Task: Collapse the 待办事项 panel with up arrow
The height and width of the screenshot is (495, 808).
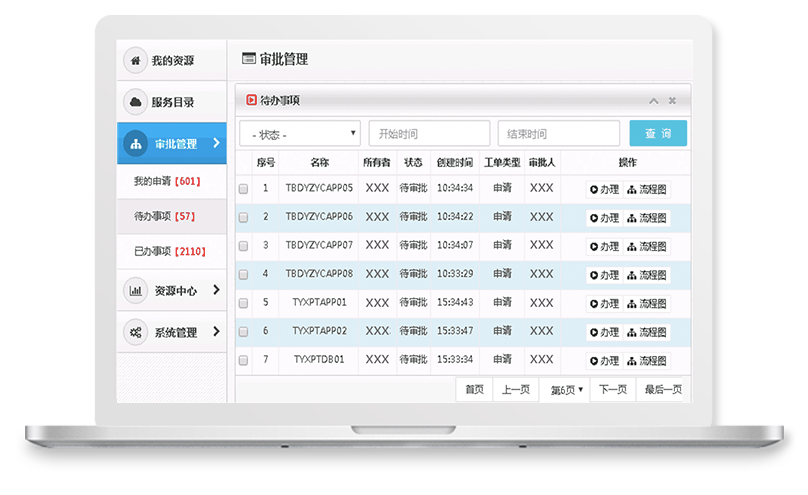Action: click(x=654, y=101)
